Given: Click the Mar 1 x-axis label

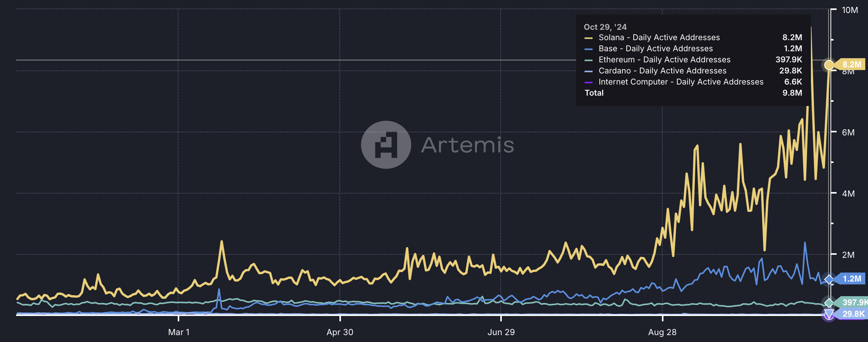Looking at the screenshot, I should coord(179,332).
